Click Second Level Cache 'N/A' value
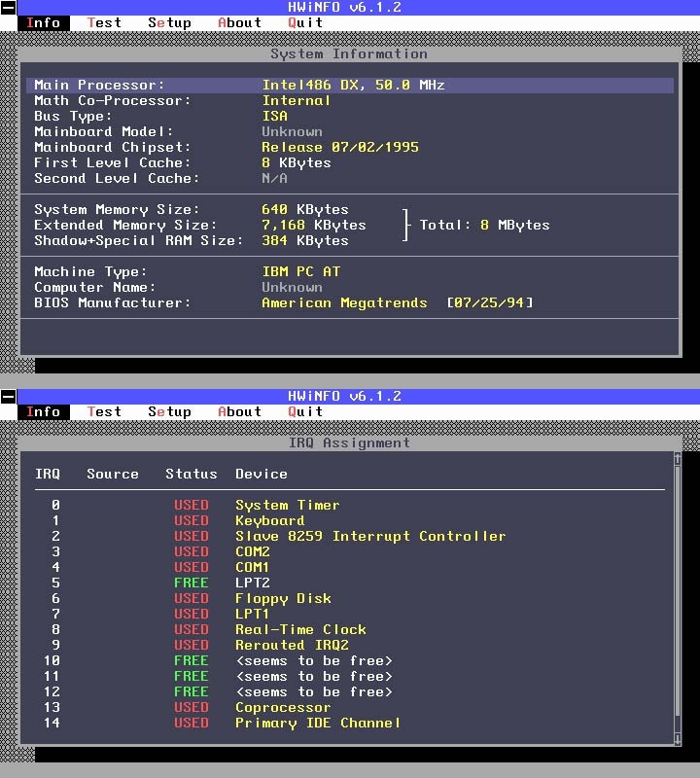 pyautogui.click(x=275, y=178)
